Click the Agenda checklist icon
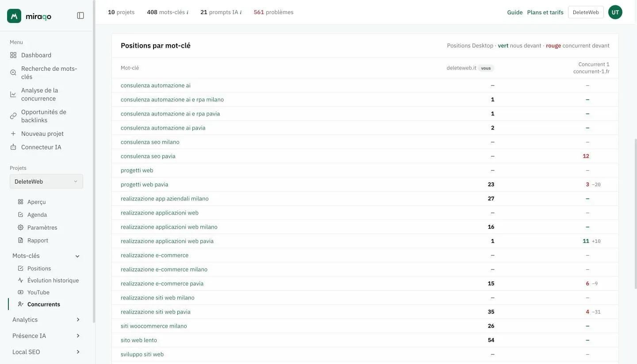 click(x=20, y=215)
